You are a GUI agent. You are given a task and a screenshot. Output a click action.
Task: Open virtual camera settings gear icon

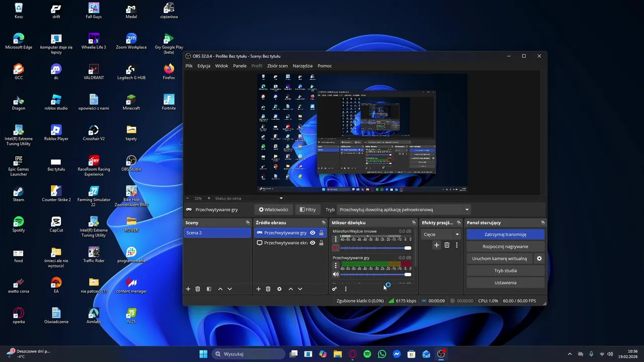(x=539, y=258)
